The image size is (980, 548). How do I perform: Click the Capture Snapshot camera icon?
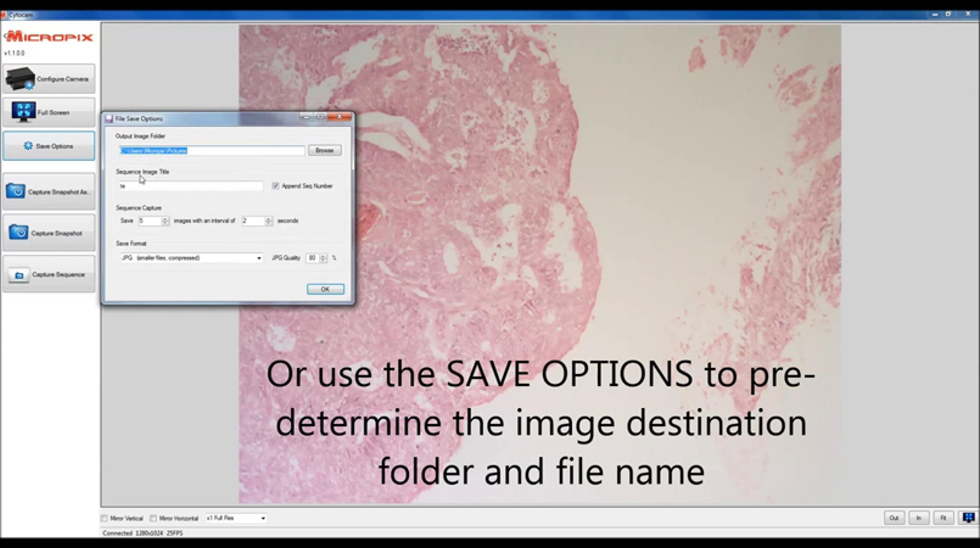(x=18, y=232)
